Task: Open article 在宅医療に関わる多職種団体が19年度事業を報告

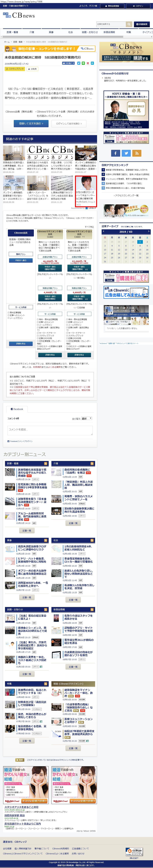Action: click(32, 486)
